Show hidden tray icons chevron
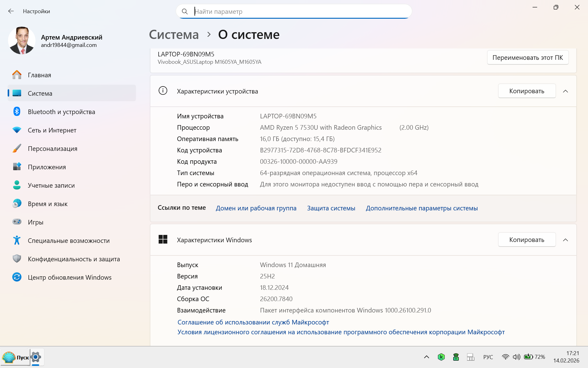 (426, 357)
